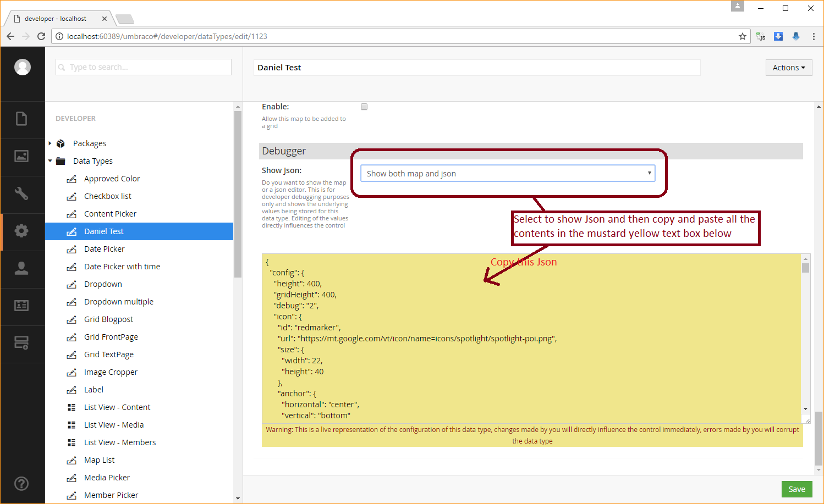Click the developer tree panel scrollbar
This screenshot has height=504, width=824.
click(238, 195)
